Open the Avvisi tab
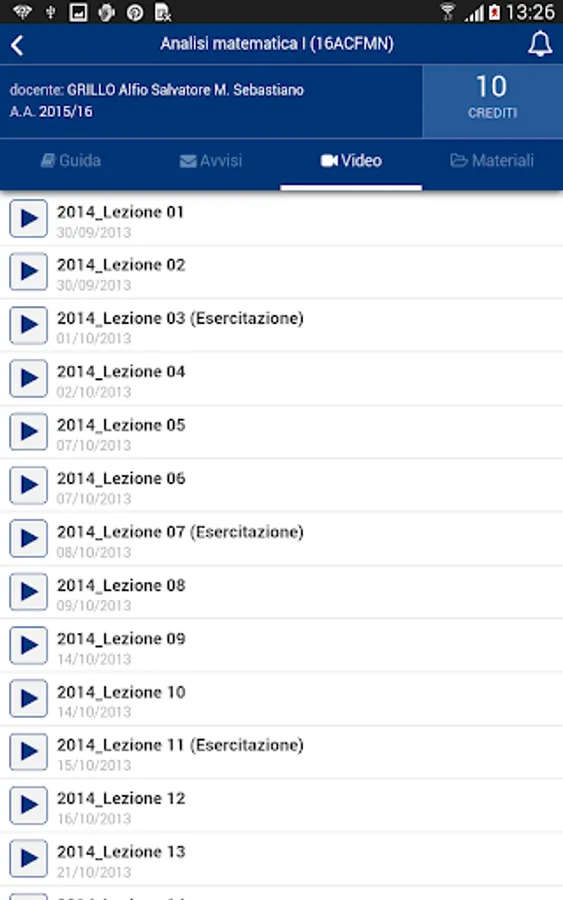The width and height of the screenshot is (563, 900). 211,161
